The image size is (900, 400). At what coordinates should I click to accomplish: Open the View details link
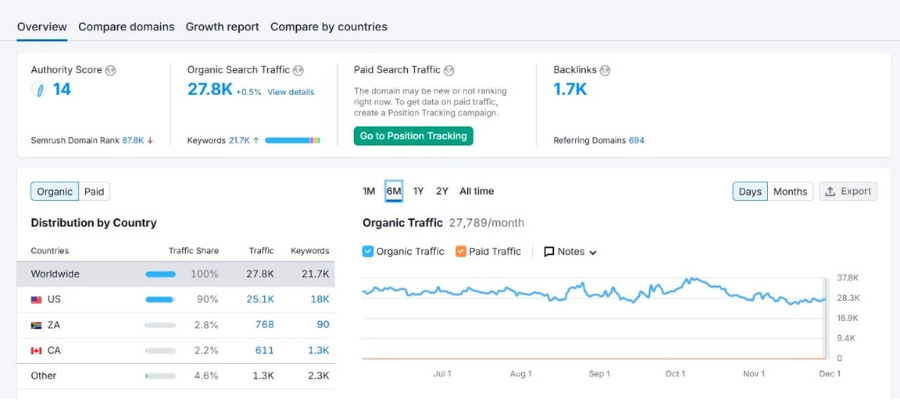coord(290,92)
